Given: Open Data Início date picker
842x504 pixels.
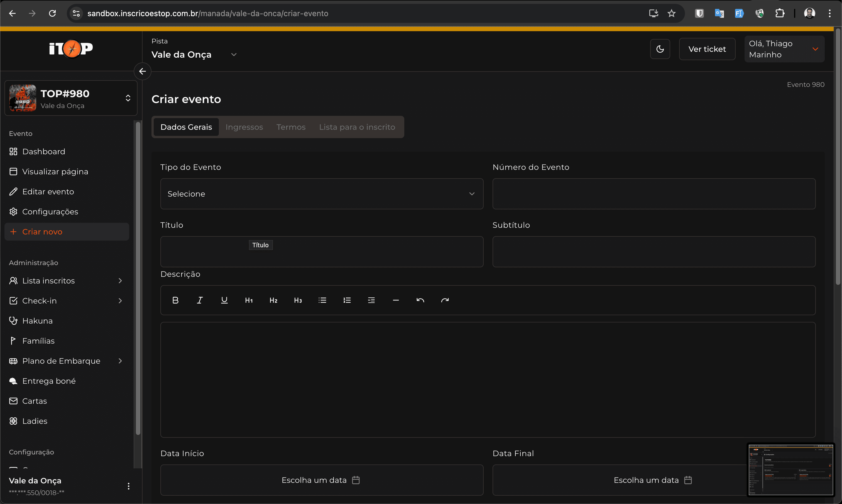Looking at the screenshot, I should (x=322, y=480).
